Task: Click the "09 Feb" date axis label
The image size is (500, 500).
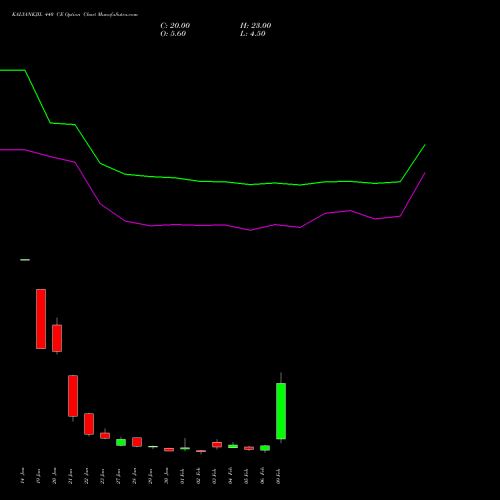Action: (x=279, y=476)
